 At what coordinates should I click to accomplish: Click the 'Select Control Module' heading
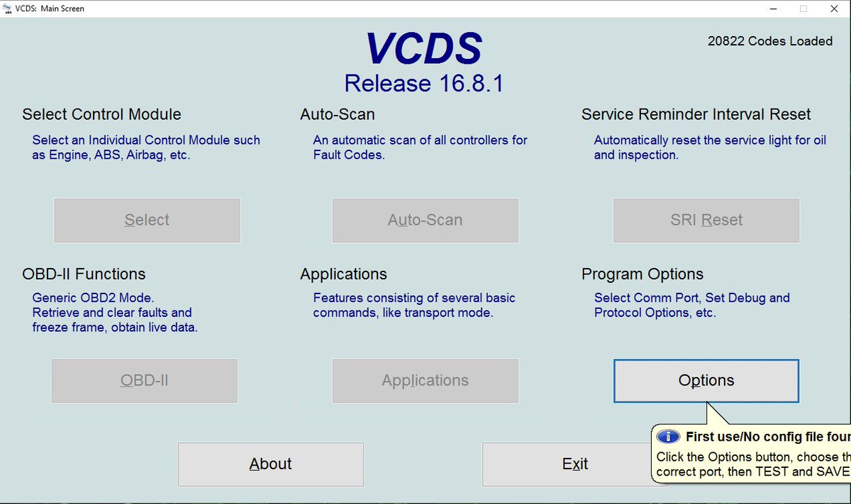click(x=101, y=115)
